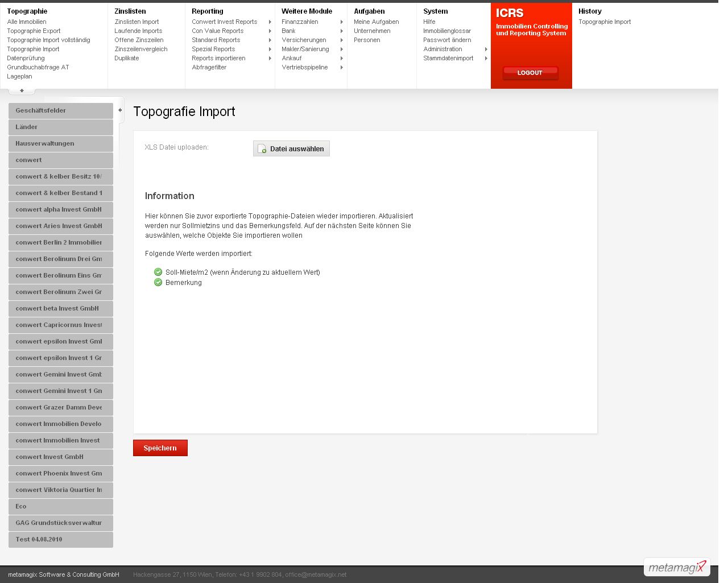The width and height of the screenshot is (728, 583).
Task: Select Eco in the sidebar
Action: click(x=61, y=506)
